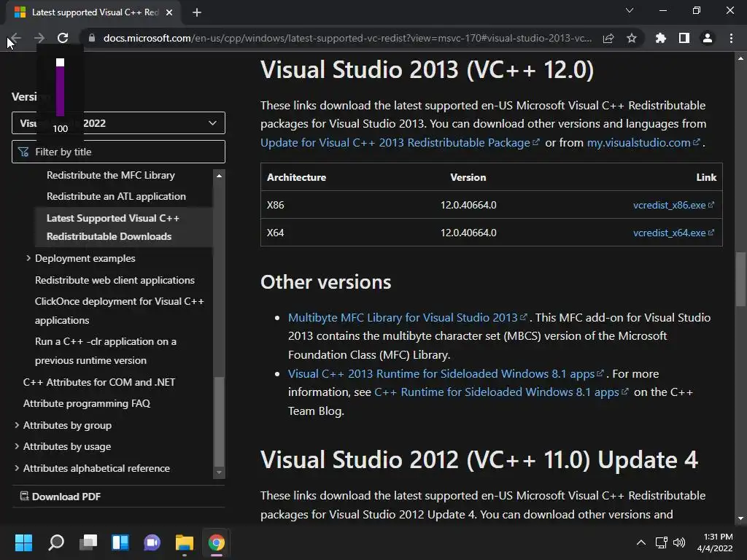Open the new tab button
Image resolution: width=747 pixels, height=560 pixels.
point(197,12)
